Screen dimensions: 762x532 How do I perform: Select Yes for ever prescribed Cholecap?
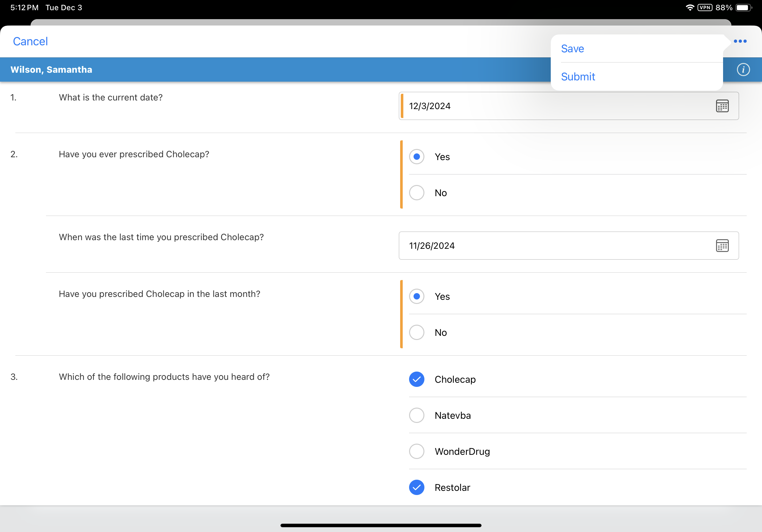[416, 157]
